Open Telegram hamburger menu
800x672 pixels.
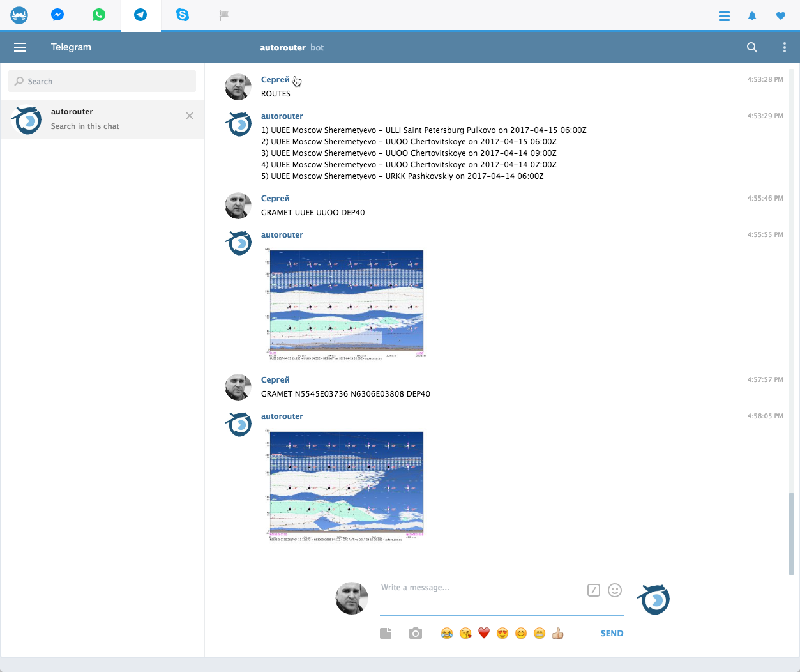click(x=20, y=47)
